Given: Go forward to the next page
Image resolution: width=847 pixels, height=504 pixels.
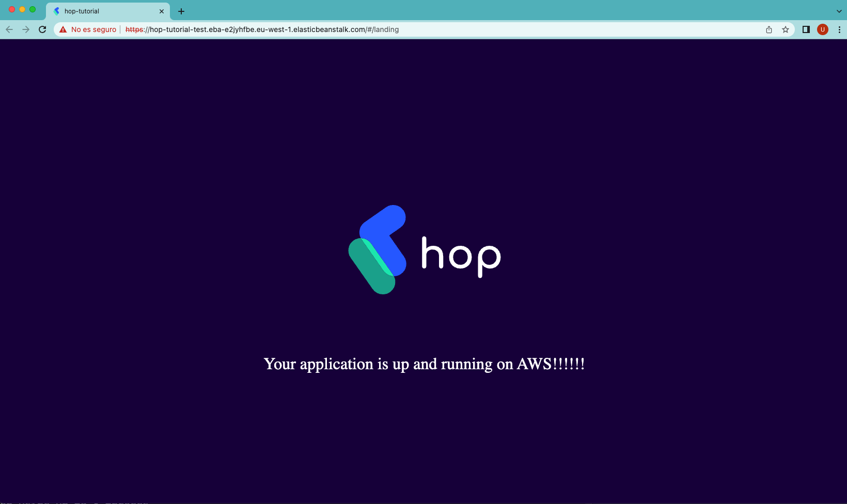Looking at the screenshot, I should (x=26, y=29).
